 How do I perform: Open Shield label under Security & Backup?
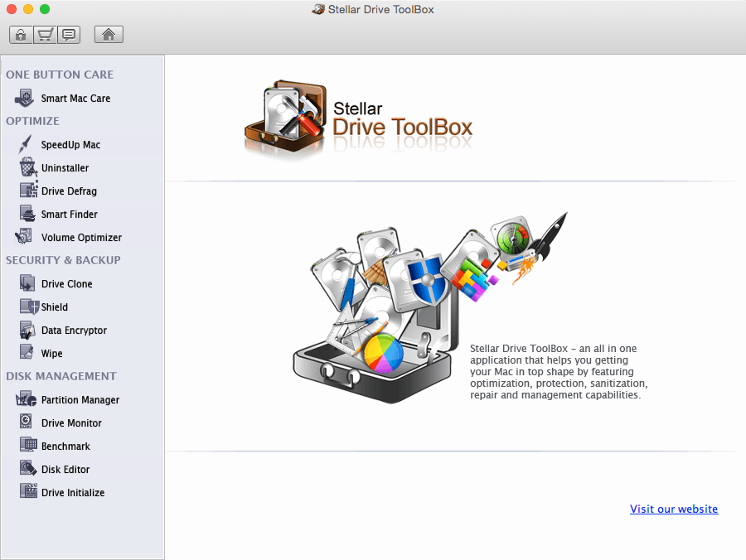(54, 307)
